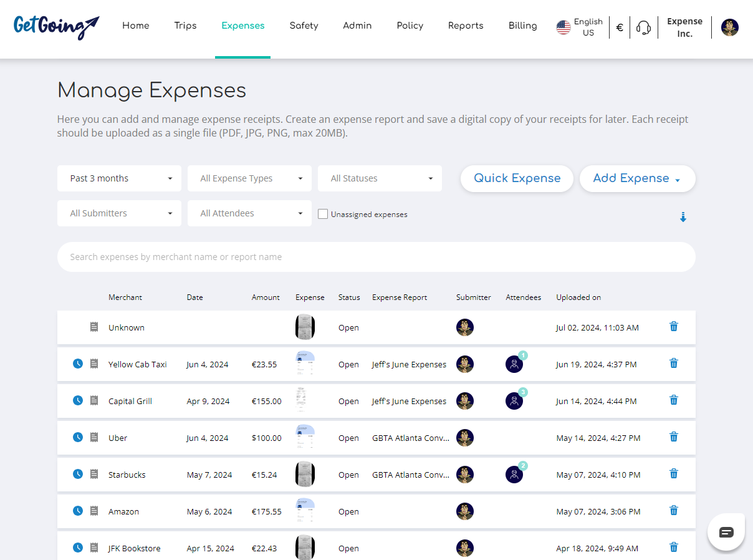Click the Quick Expense button

tap(517, 178)
